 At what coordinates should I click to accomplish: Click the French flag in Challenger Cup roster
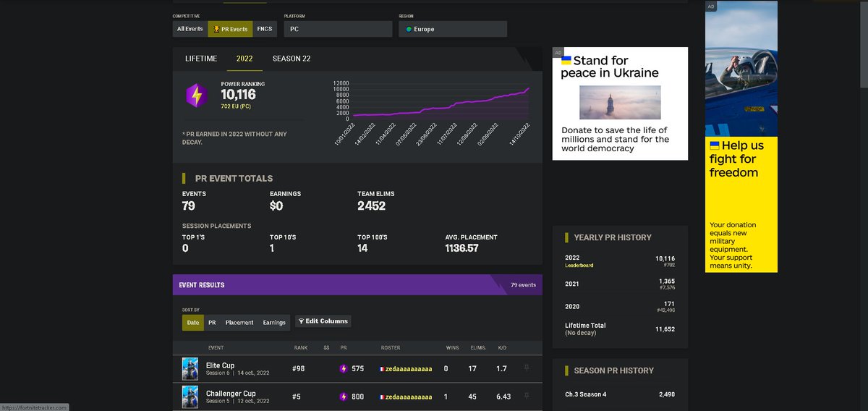tap(383, 397)
